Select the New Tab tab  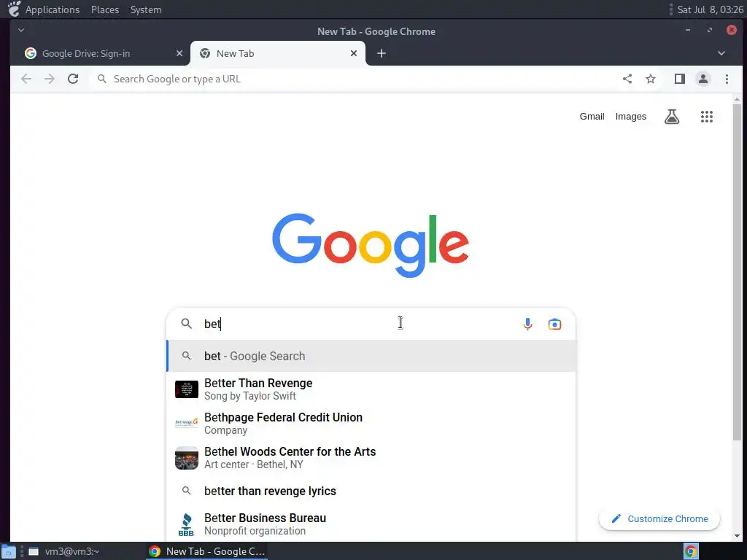point(278,53)
